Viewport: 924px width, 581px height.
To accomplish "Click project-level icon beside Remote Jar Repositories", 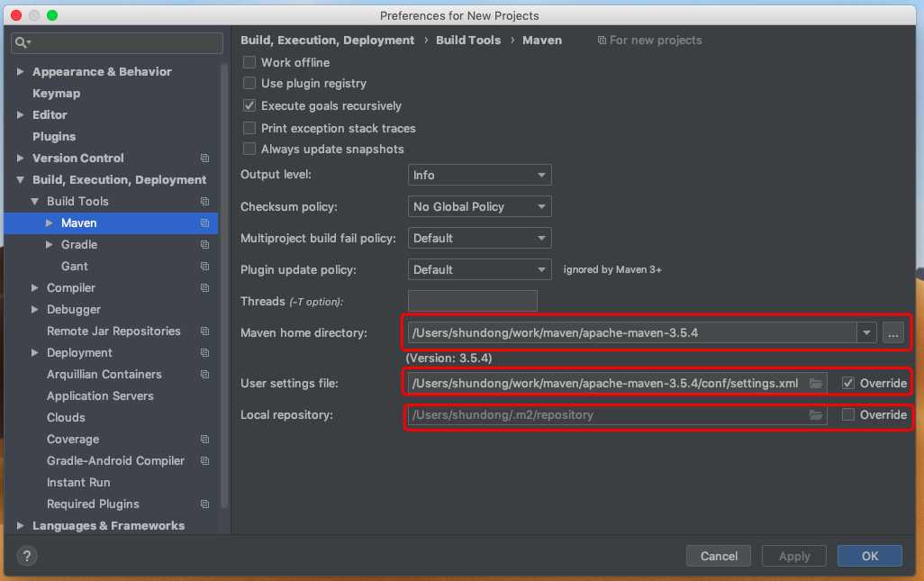I will tap(204, 331).
